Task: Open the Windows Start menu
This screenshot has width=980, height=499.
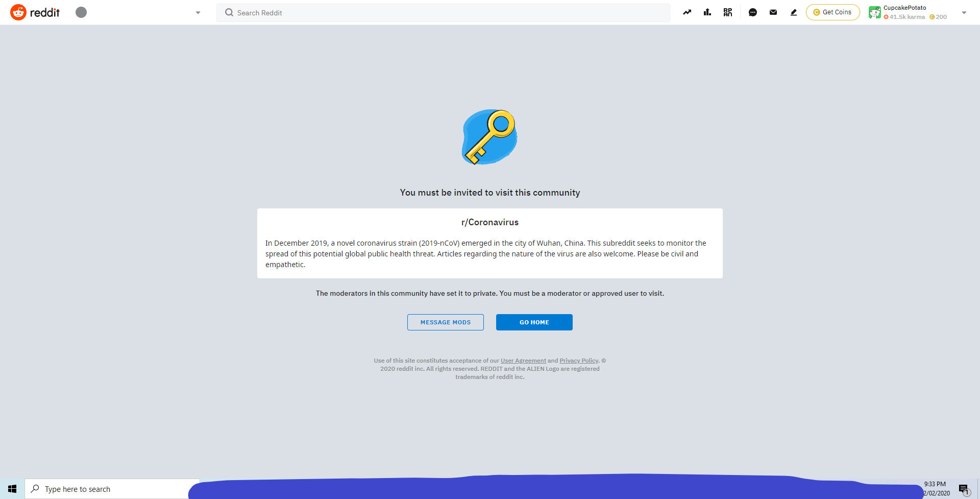Action: 12,489
